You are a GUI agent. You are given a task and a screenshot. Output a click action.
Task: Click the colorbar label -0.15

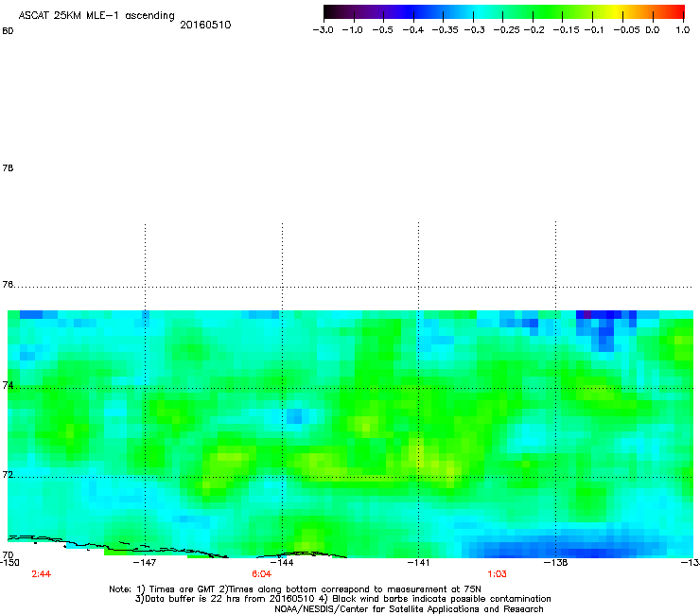[566, 30]
